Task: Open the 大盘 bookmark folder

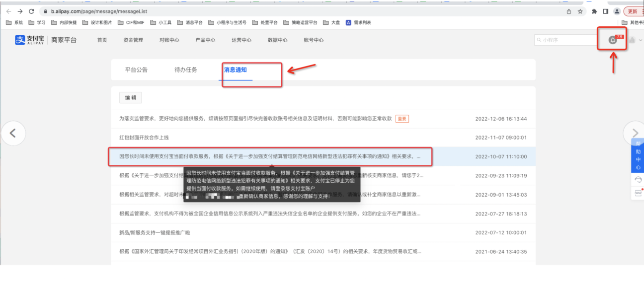Action: point(332,22)
